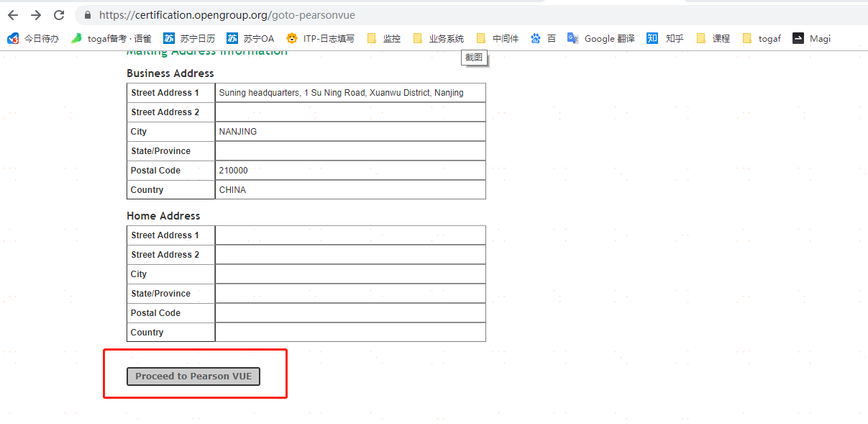This screenshot has height=424, width=868.
Task: Open the ITP-日志填写 bookmark
Action: coord(320,39)
